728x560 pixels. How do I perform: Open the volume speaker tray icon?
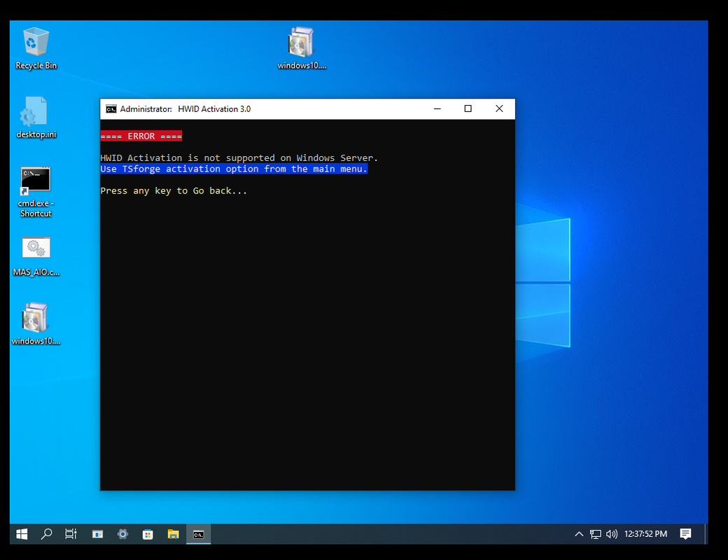[612, 534]
